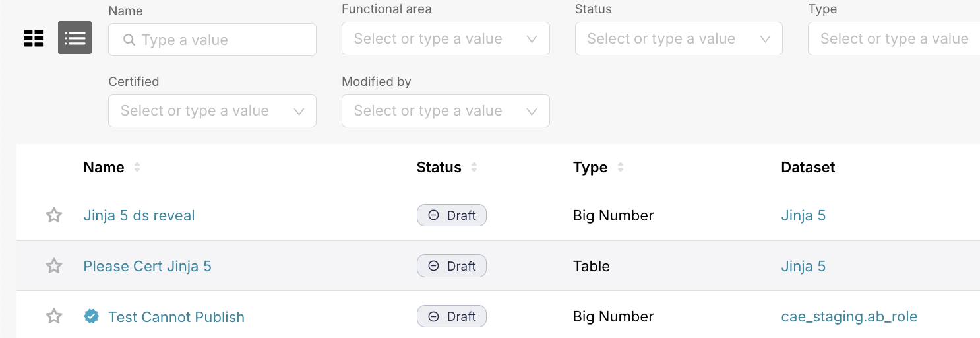980x338 pixels.
Task: Click the Type column sort arrows
Action: coord(621,168)
